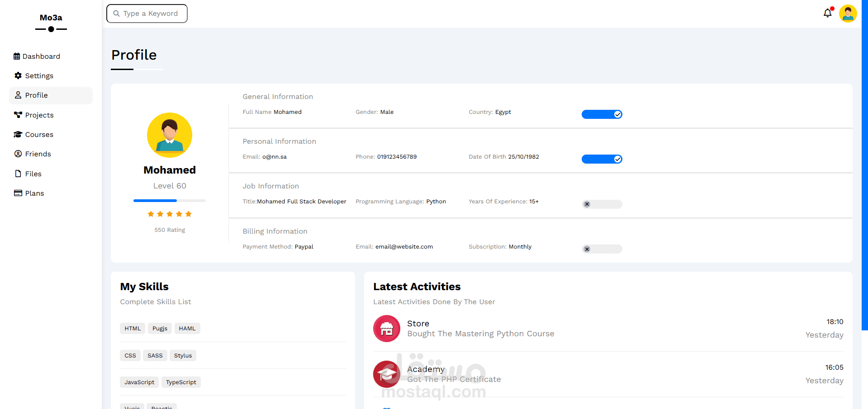The image size is (868, 409).
Task: Go to the Plans page
Action: (x=51, y=193)
